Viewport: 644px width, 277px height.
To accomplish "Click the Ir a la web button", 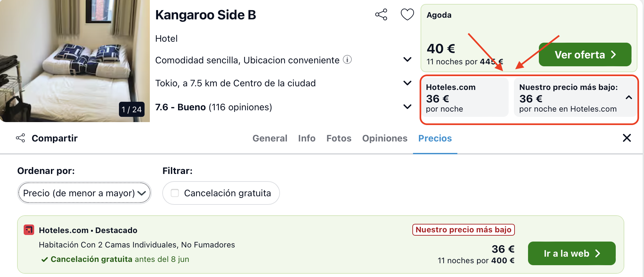I will [572, 253].
